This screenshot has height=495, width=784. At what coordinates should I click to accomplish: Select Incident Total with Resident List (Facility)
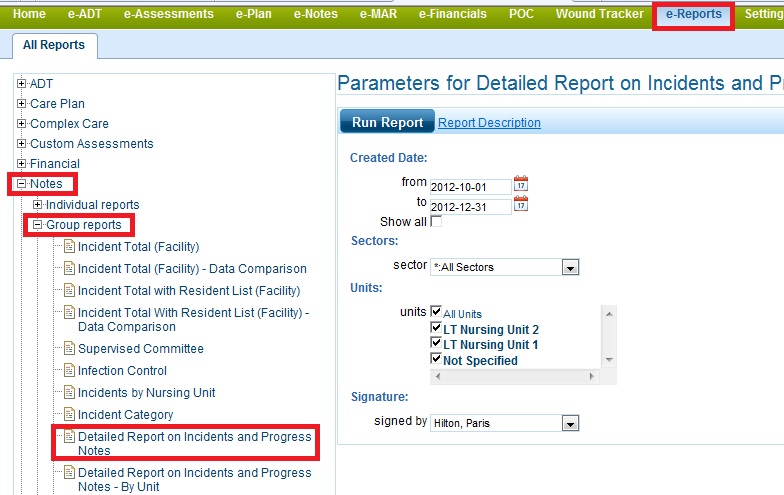189,290
